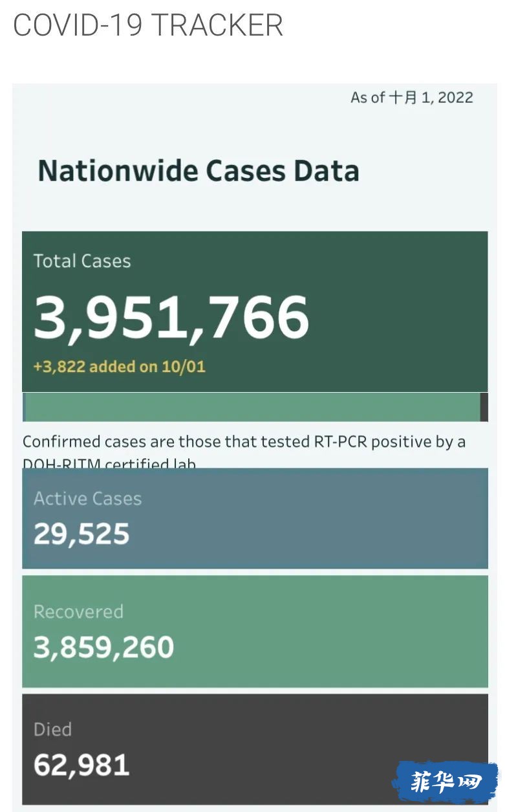
Task: Open the Total Cases card label
Action: 82,261
